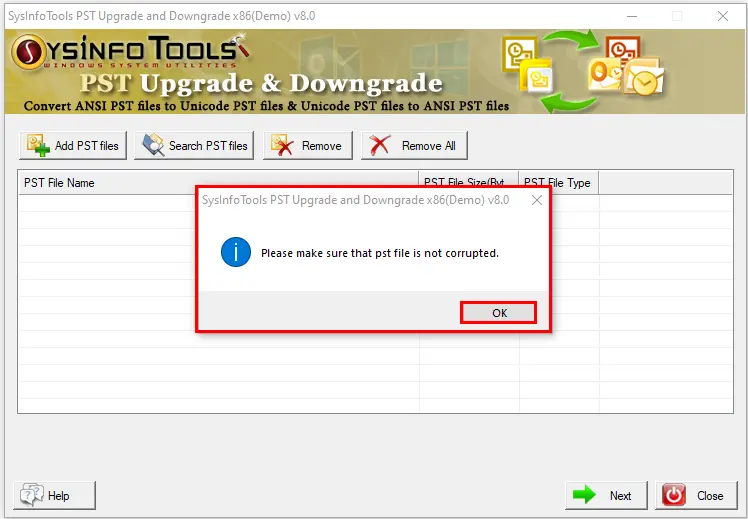
Task: Click the SysInfoTools logo in banner
Action: 130,51
